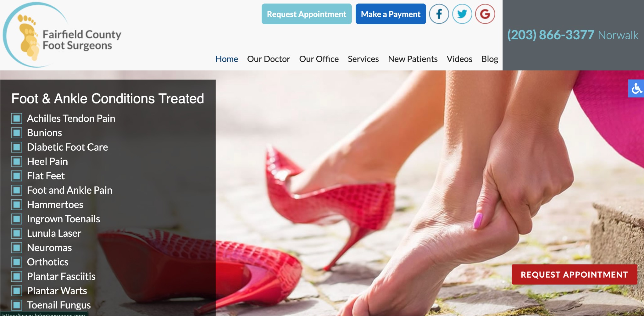Click the square bullet beside Toenail Fungus
Viewport: 644px width, 316px height.
pos(17,305)
